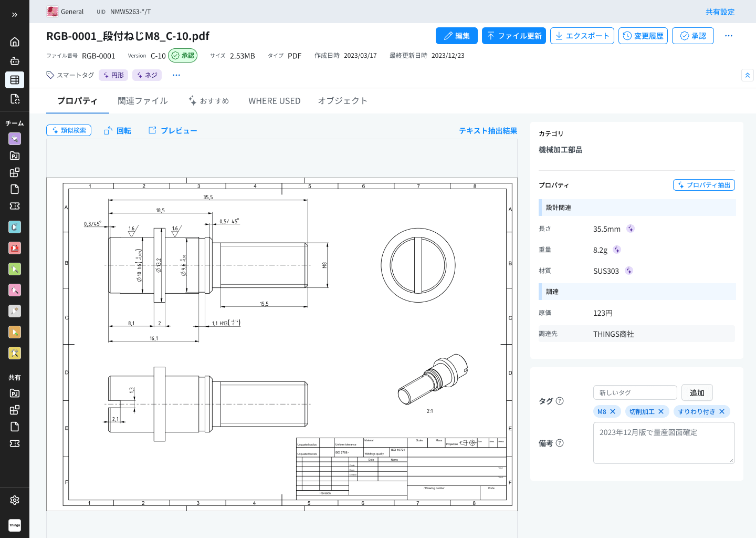756x538 pixels.
Task: Remove the すりわり付き tag
Action: click(x=722, y=411)
